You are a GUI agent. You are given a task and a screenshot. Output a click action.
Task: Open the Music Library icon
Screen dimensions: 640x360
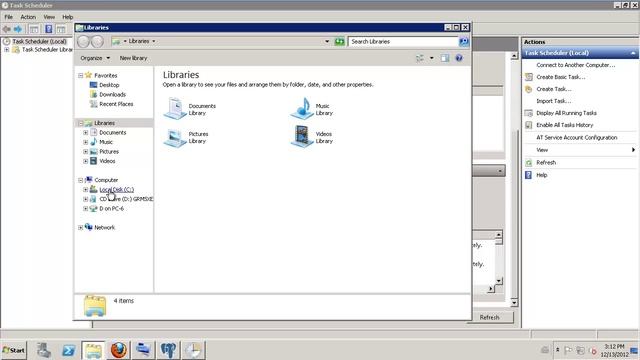[x=302, y=109]
